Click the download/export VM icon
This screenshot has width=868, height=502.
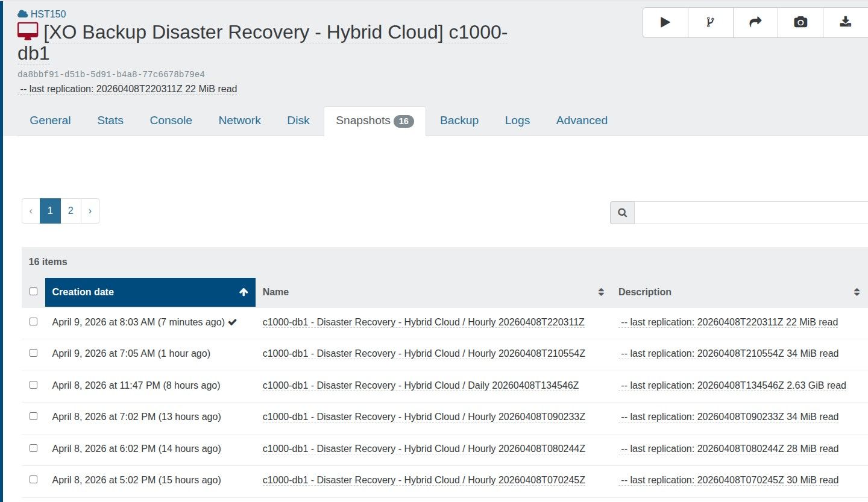click(x=846, y=22)
